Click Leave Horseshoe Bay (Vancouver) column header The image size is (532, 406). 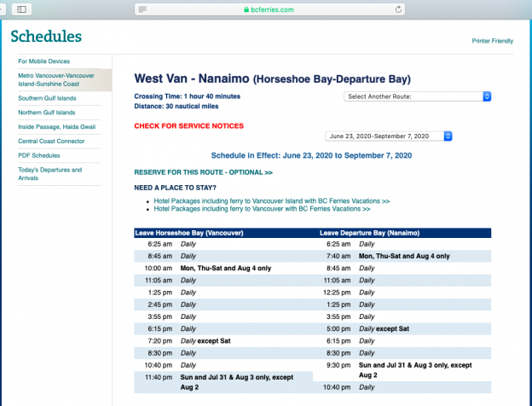tap(189, 233)
